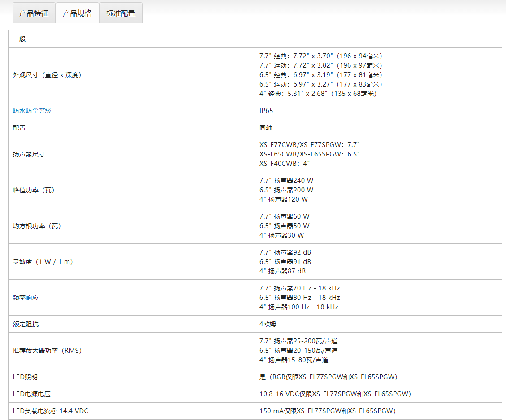Select the 推荐放大器功率（RMS）label

tap(47, 351)
